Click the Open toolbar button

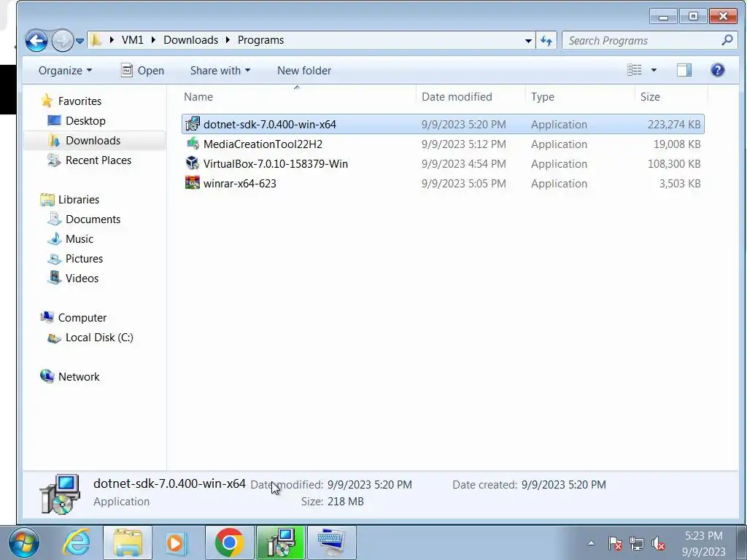point(142,71)
